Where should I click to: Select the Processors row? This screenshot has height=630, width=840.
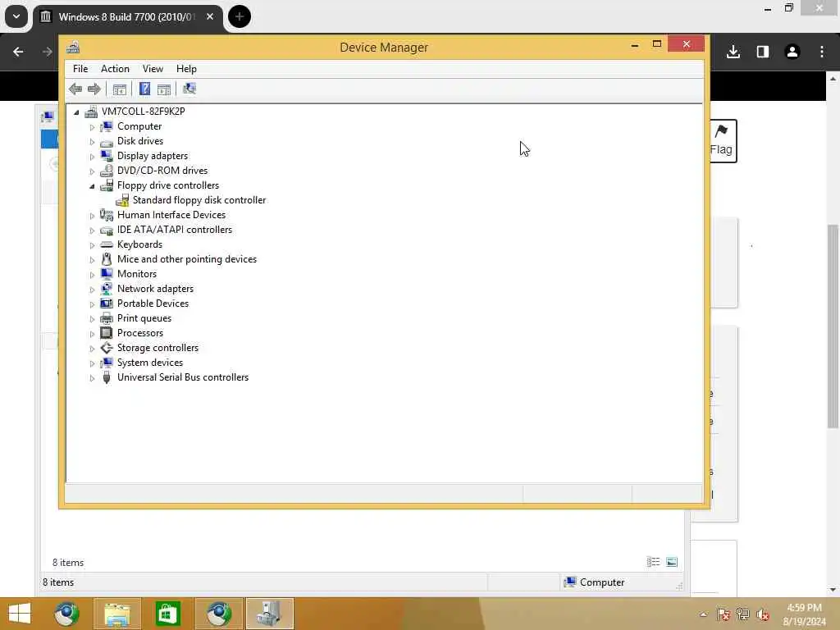tap(139, 333)
